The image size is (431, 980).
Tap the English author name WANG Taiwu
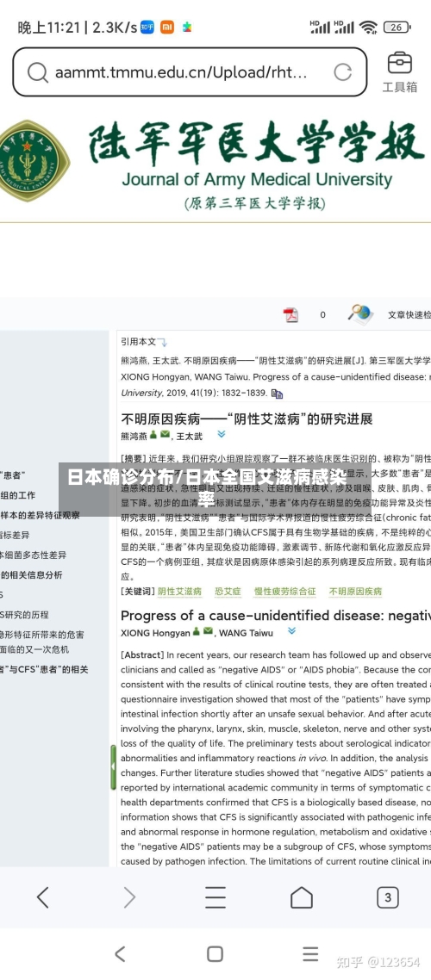click(246, 632)
